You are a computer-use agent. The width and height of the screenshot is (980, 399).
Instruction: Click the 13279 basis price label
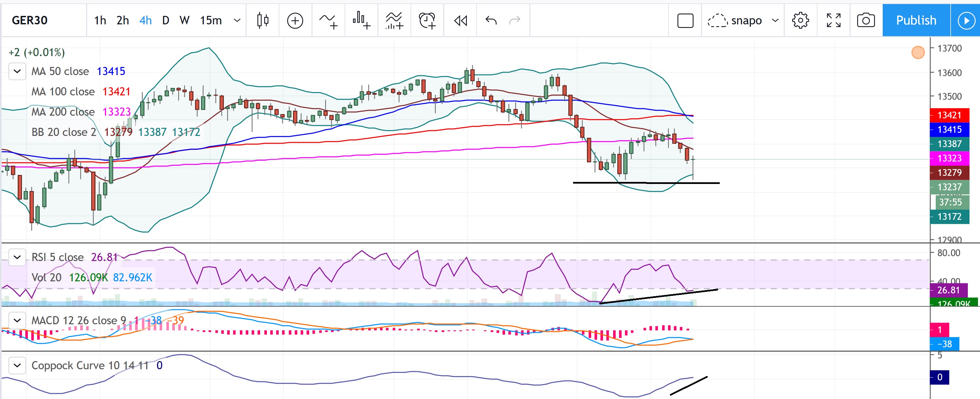pyautogui.click(x=949, y=172)
